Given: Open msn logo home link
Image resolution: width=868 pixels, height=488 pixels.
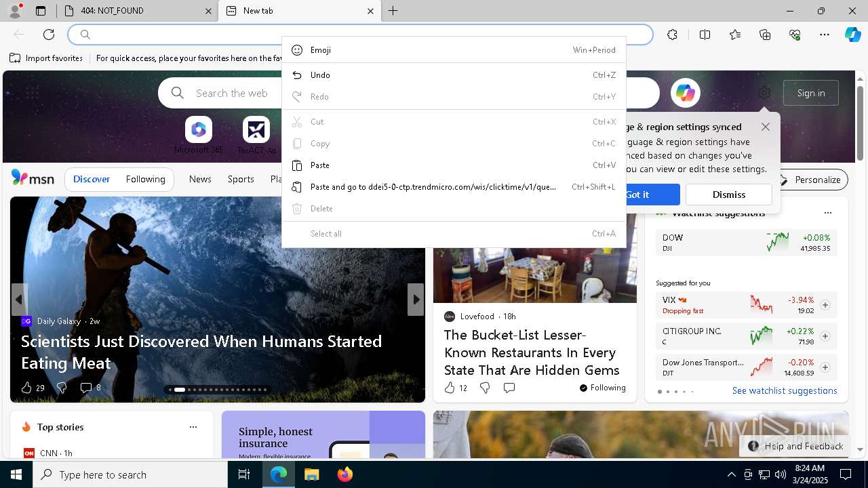Looking at the screenshot, I should pyautogui.click(x=33, y=178).
